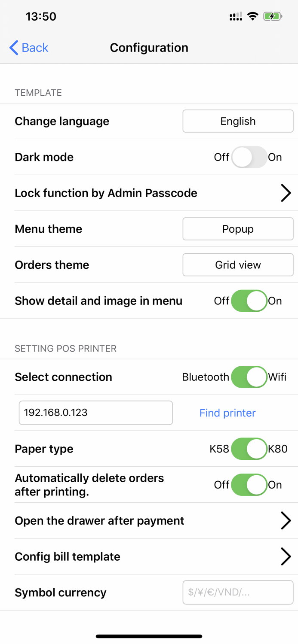Expand Config bill template options
This screenshot has height=644, width=298.
tap(149, 556)
